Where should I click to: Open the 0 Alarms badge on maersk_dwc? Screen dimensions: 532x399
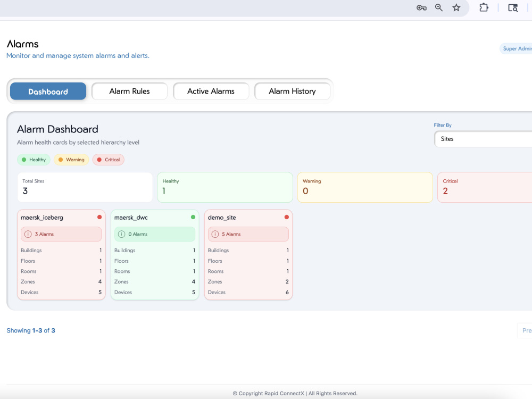155,234
